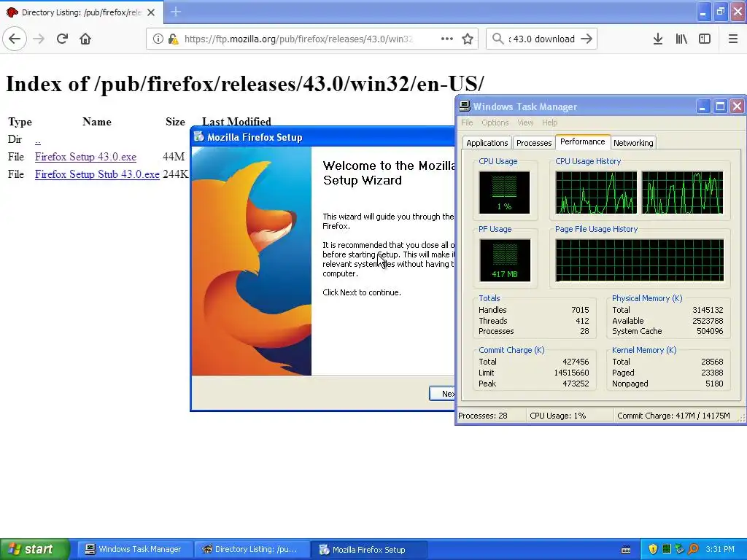Image resolution: width=747 pixels, height=560 pixels.
Task: Open the Downloads toolbar icon
Action: [658, 39]
